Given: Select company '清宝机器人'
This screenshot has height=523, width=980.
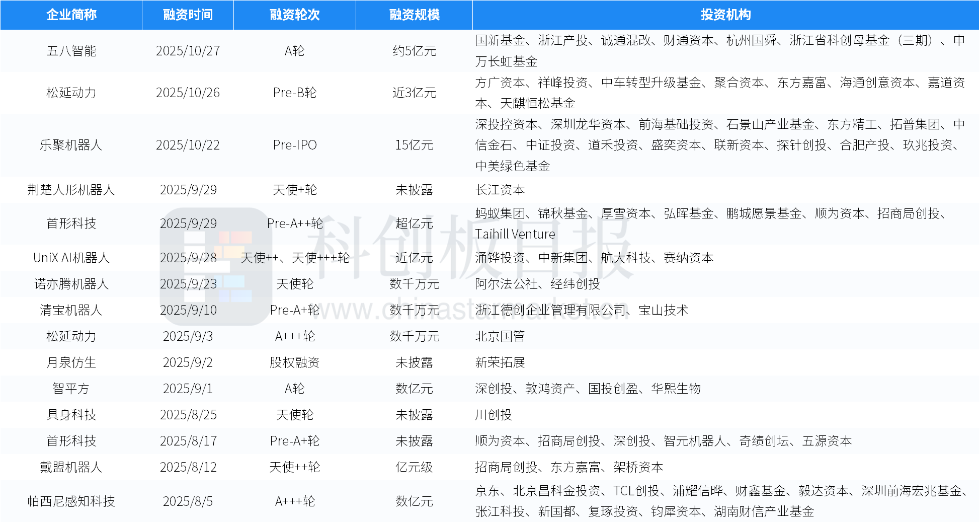Looking at the screenshot, I should 71,310.
